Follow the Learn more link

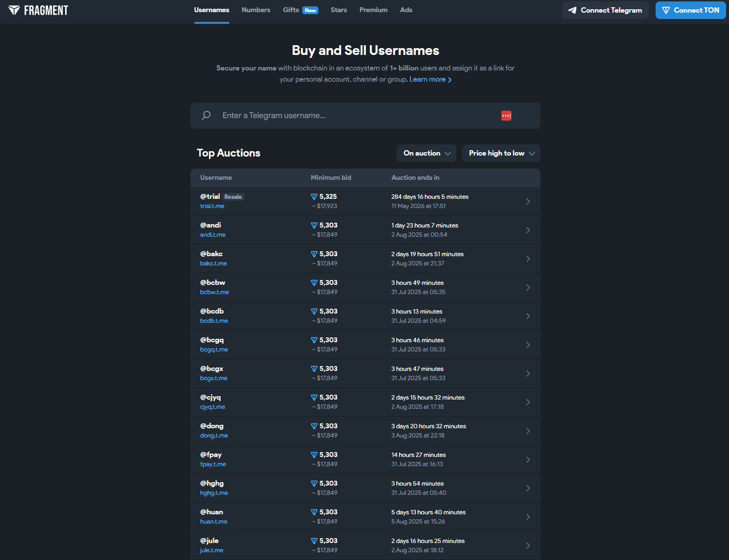click(430, 80)
